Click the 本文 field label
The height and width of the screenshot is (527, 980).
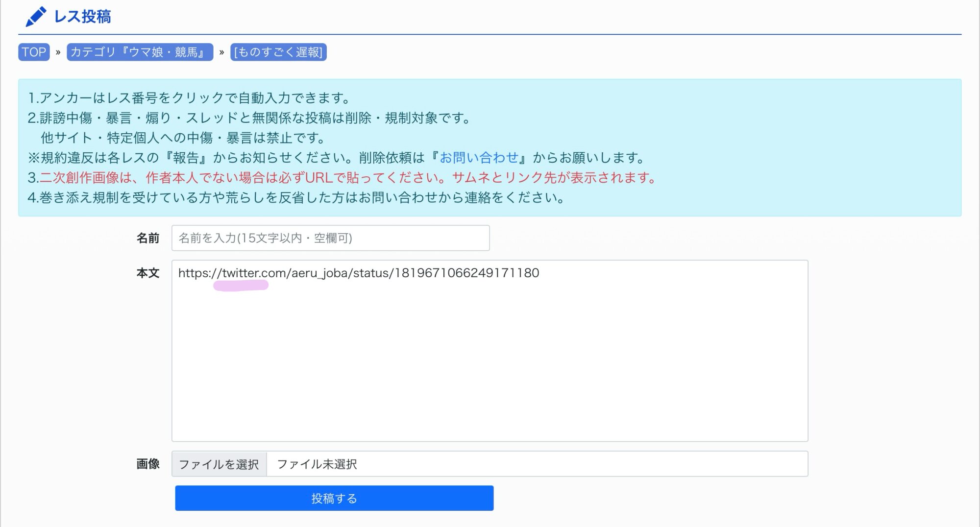[147, 273]
